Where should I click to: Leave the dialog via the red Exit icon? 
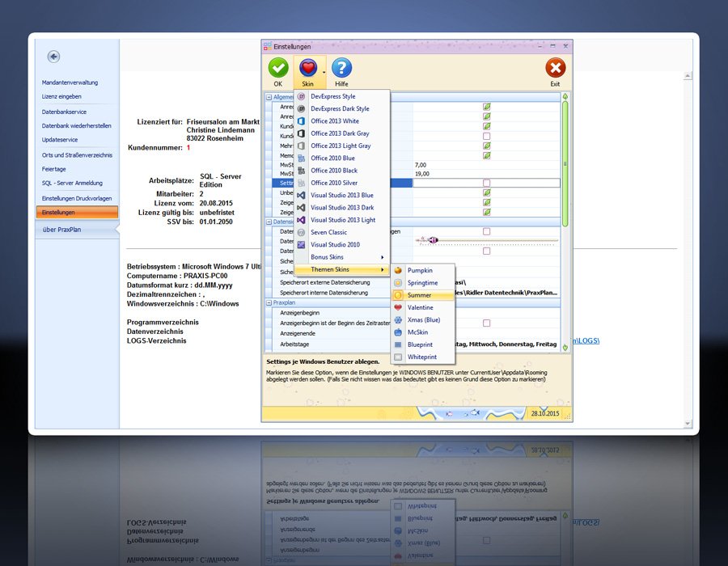[555, 72]
